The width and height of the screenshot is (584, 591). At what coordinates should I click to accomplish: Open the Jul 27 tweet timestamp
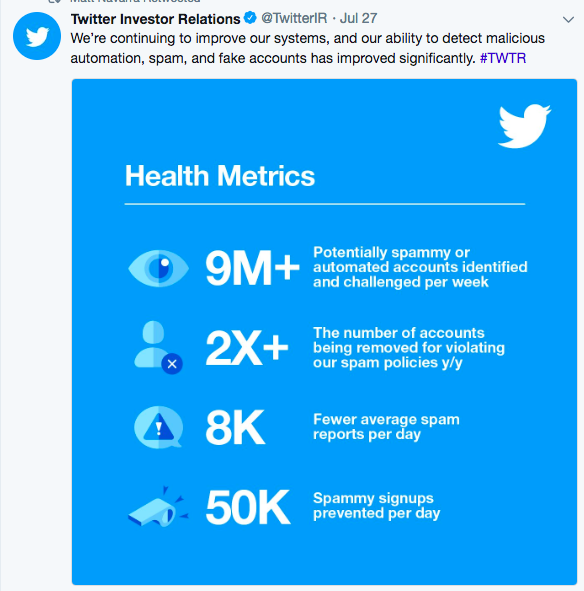(x=358, y=18)
